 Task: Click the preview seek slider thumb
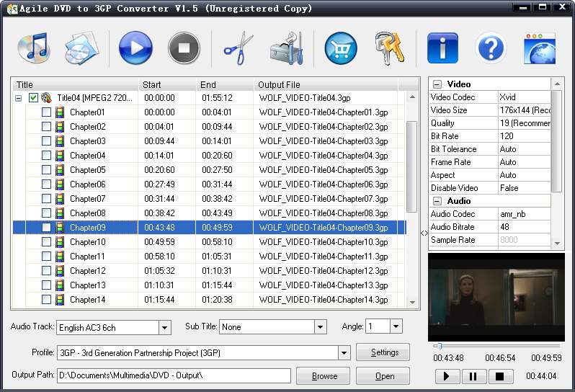[x=440, y=345]
